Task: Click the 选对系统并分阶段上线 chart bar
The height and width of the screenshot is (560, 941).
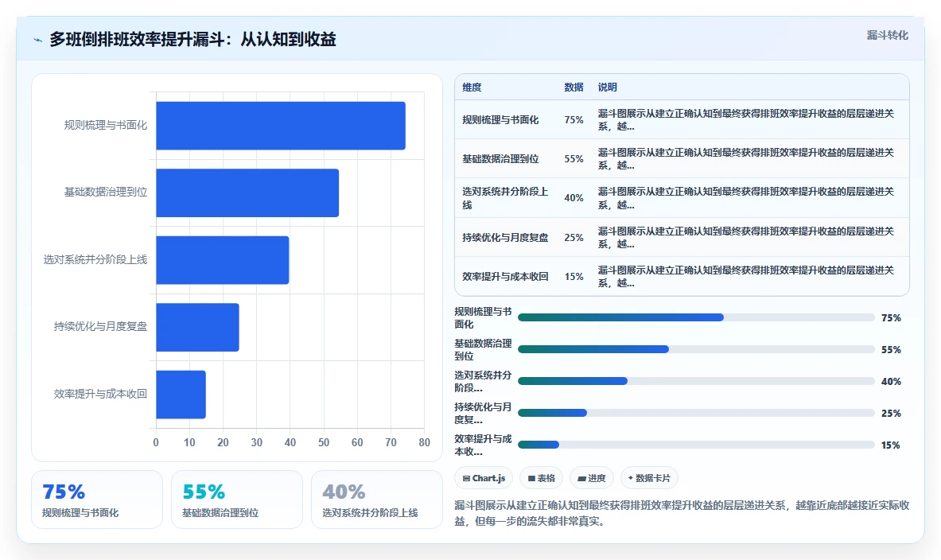Action: click(x=223, y=260)
